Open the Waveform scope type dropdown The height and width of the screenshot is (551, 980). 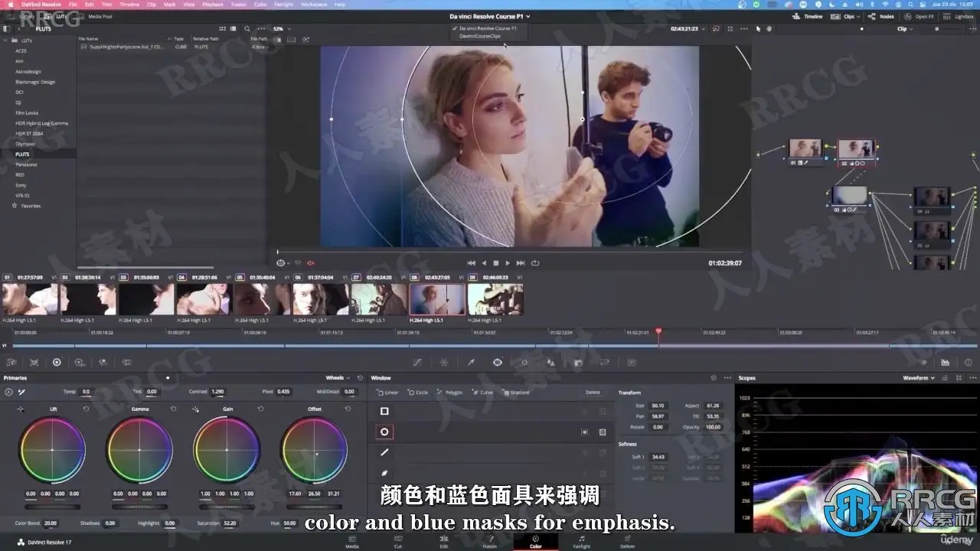tap(919, 377)
